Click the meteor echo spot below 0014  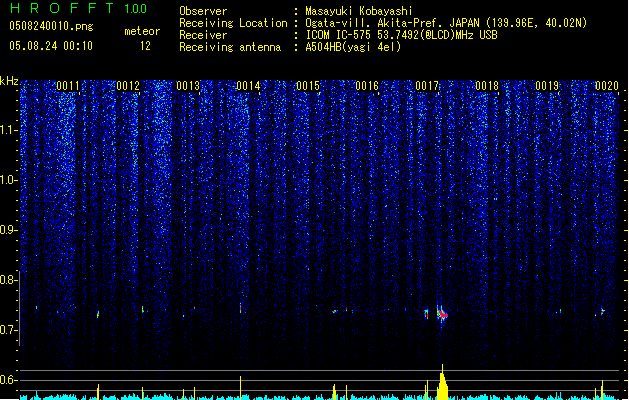pos(241,308)
